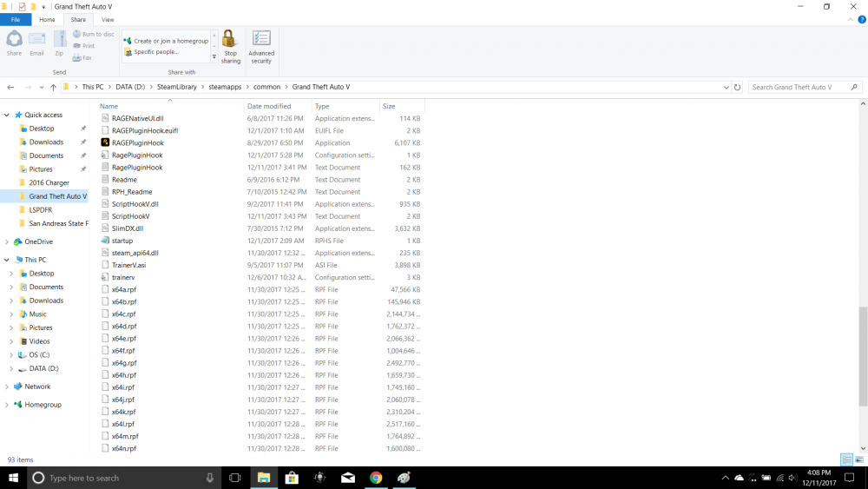This screenshot has width=868, height=489.
Task: Select the Share ribbon tab
Action: [78, 19]
